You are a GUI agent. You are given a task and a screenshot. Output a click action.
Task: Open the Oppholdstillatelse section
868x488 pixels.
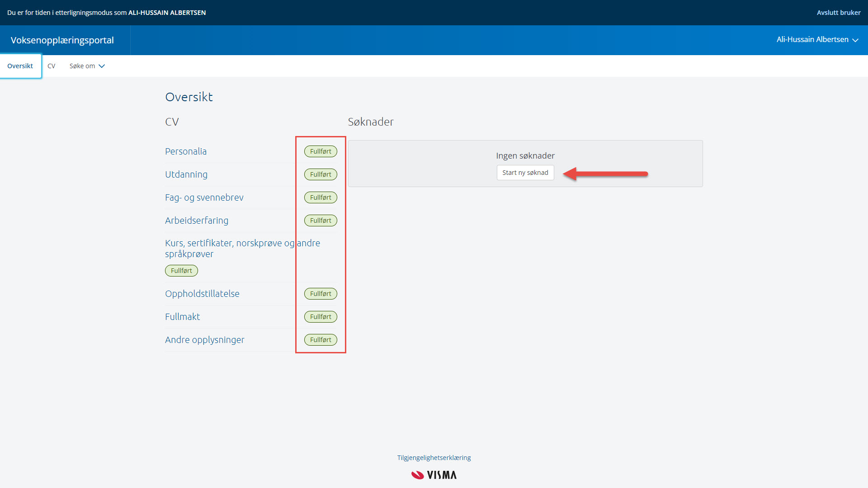202,294
